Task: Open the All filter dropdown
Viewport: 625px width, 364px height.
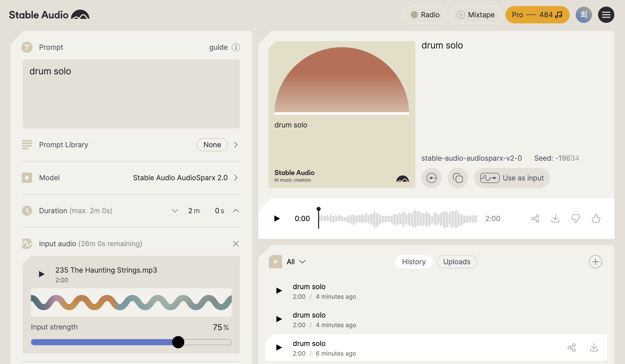Action: [x=296, y=262]
